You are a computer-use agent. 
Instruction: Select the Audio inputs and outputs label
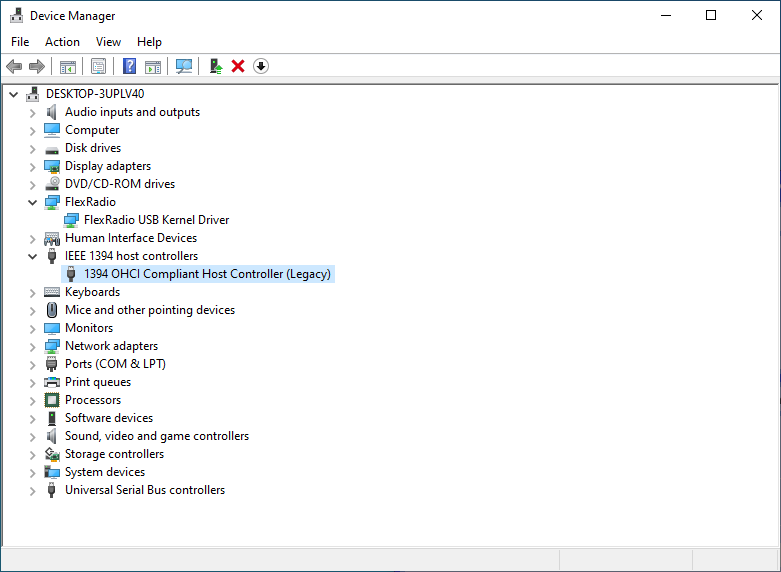pyautogui.click(x=132, y=112)
